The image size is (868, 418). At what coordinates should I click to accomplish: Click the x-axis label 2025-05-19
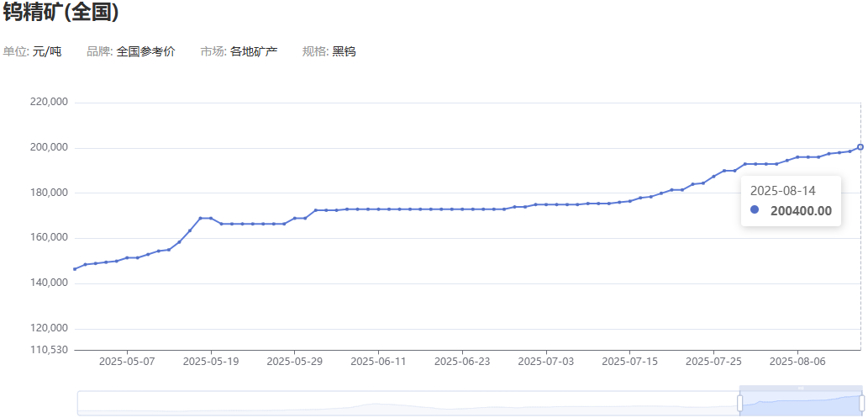click(x=211, y=361)
